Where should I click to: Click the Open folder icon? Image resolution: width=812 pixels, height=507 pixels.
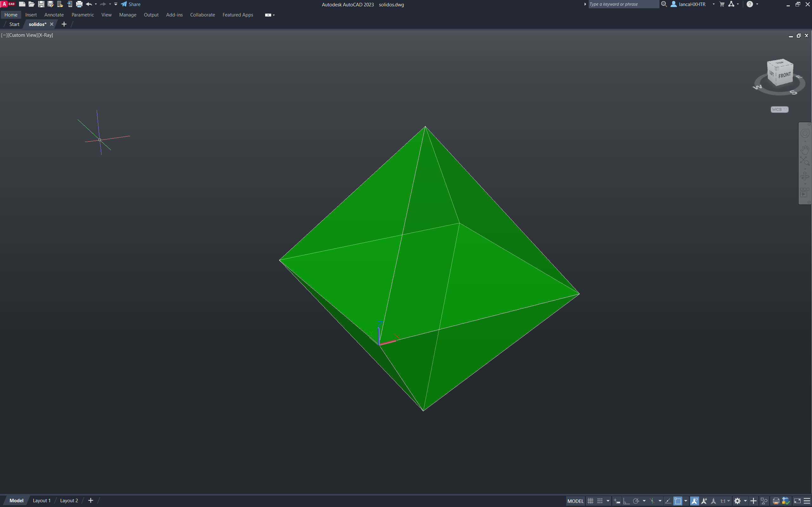click(x=31, y=4)
